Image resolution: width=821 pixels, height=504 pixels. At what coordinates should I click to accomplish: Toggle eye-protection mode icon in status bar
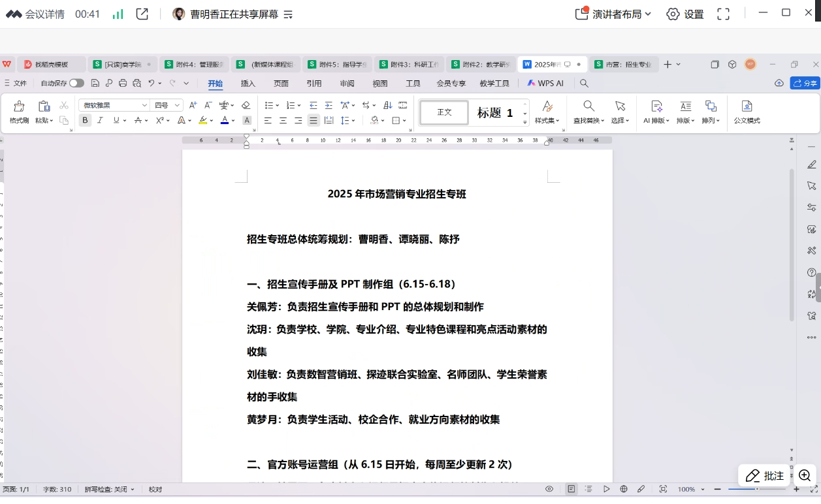[x=549, y=489]
